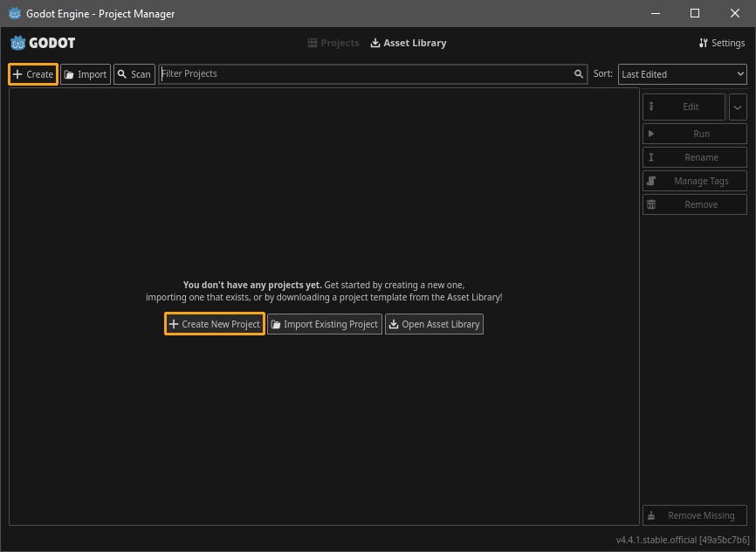
Task: Click the Run button with play icon
Action: coord(694,134)
